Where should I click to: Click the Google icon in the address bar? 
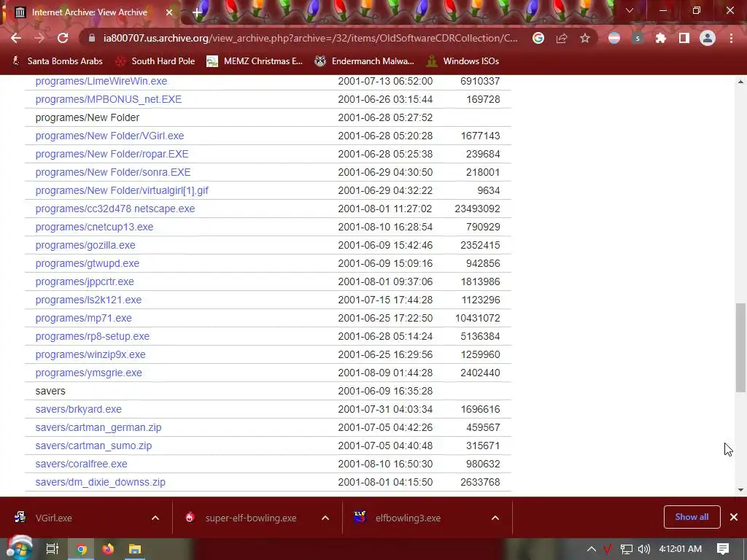(538, 38)
